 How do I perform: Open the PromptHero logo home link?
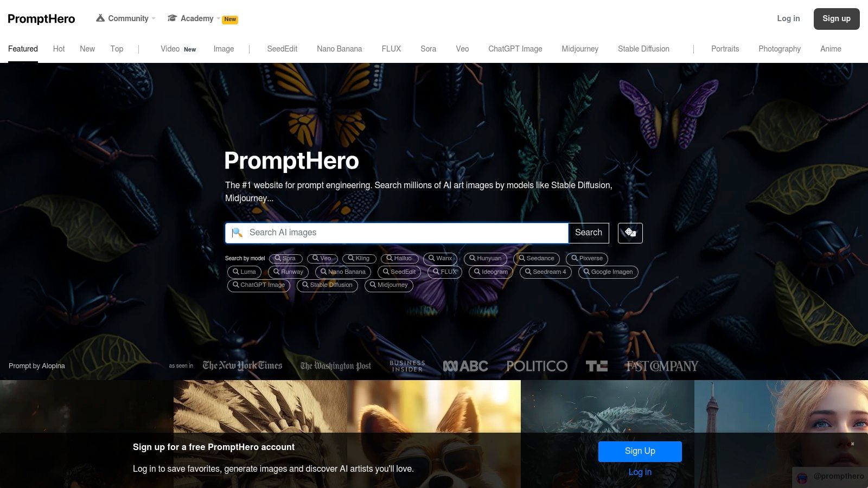click(x=41, y=19)
